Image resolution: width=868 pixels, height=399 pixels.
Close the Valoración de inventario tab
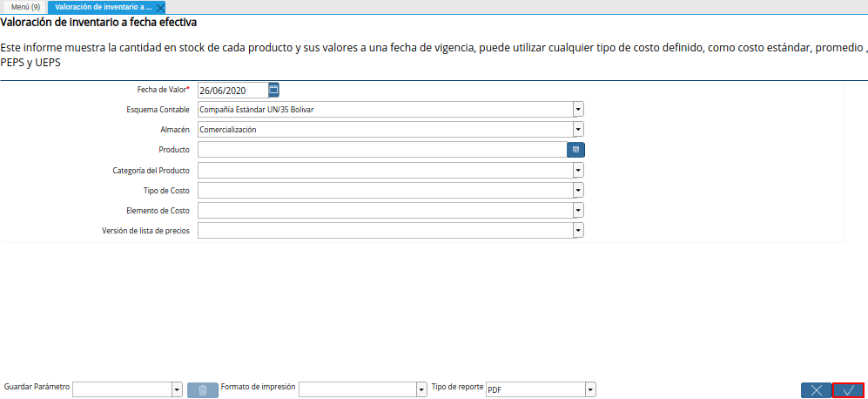point(160,7)
